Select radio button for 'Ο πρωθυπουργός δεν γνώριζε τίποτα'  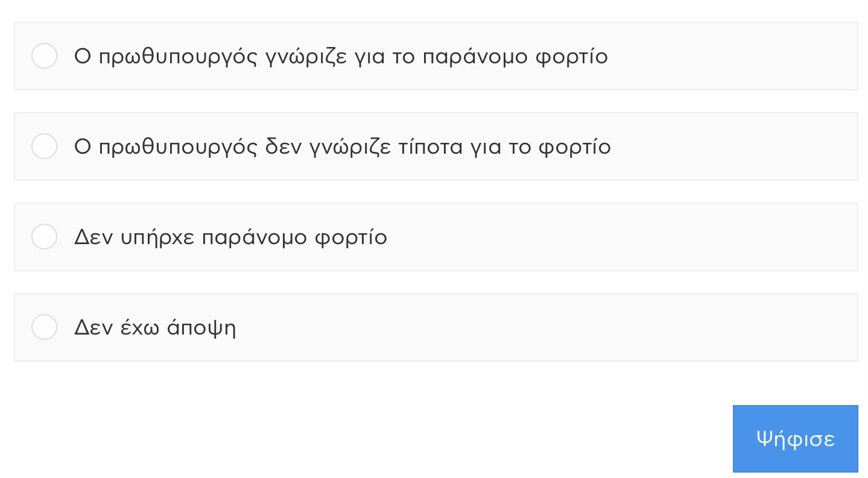(44, 146)
